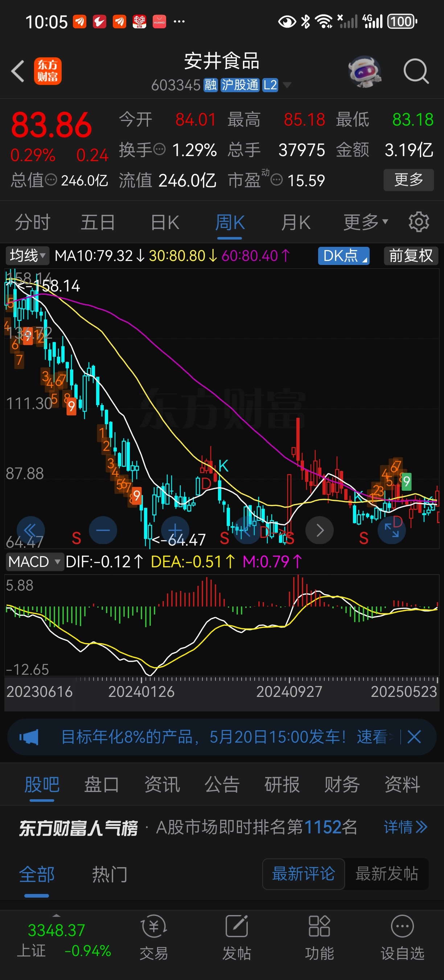Open the 东方财富 logo home icon
Viewport: 444px width, 980px height.
pos(48,71)
